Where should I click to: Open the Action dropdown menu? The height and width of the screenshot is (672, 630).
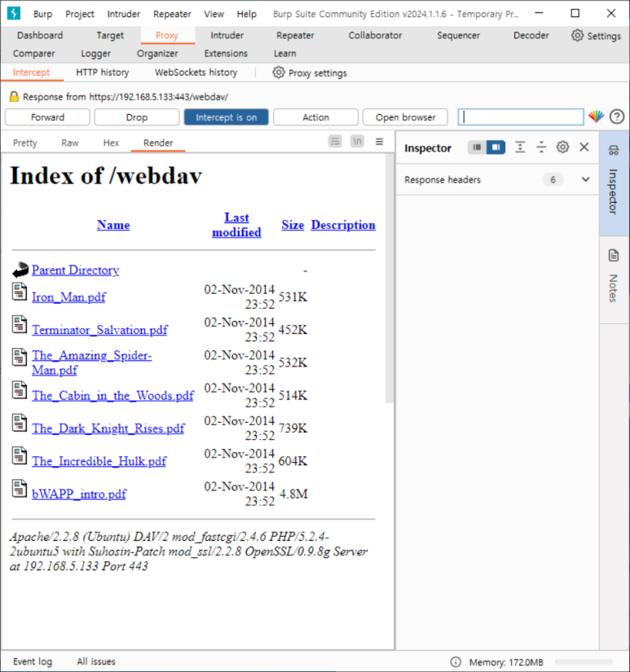point(315,117)
